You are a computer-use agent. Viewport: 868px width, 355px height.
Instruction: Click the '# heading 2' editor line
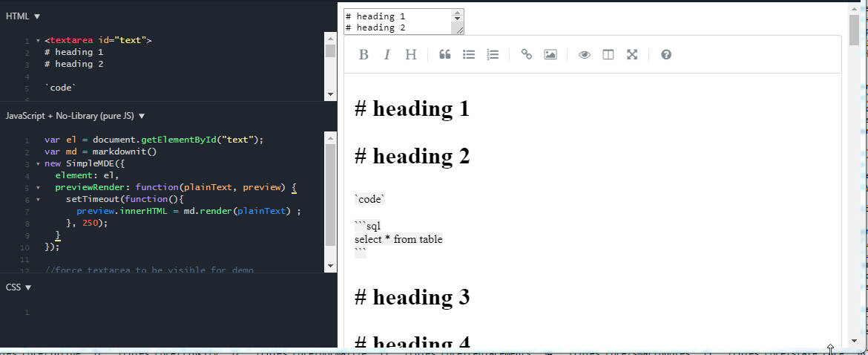click(x=412, y=156)
